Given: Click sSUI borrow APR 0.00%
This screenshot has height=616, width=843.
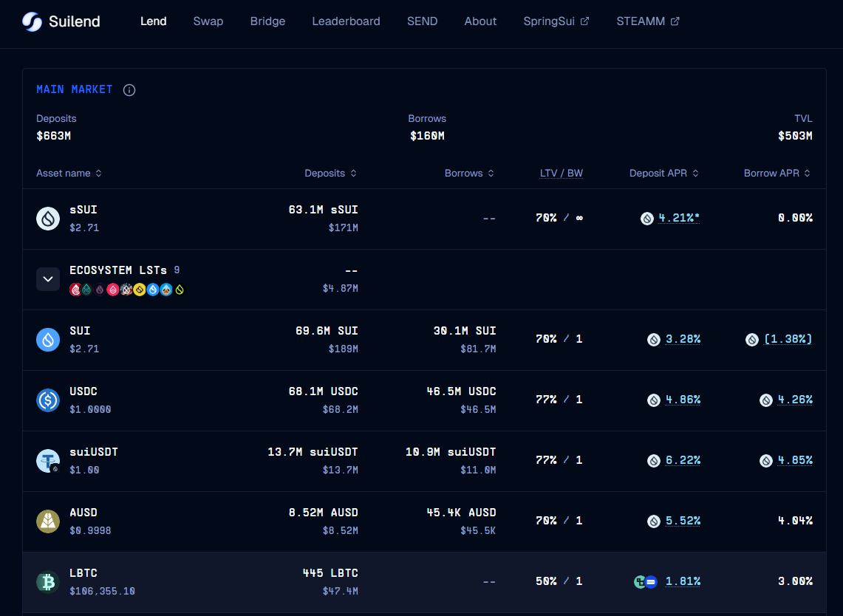Looking at the screenshot, I should tap(795, 218).
